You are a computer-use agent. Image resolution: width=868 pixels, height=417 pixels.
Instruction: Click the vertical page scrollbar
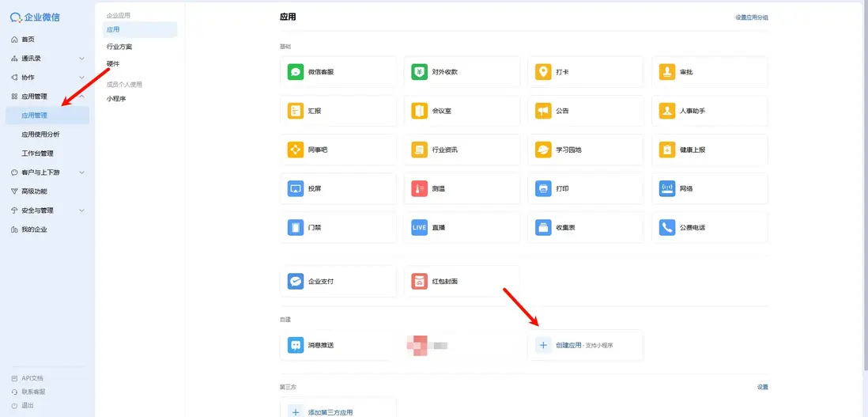pos(865,185)
